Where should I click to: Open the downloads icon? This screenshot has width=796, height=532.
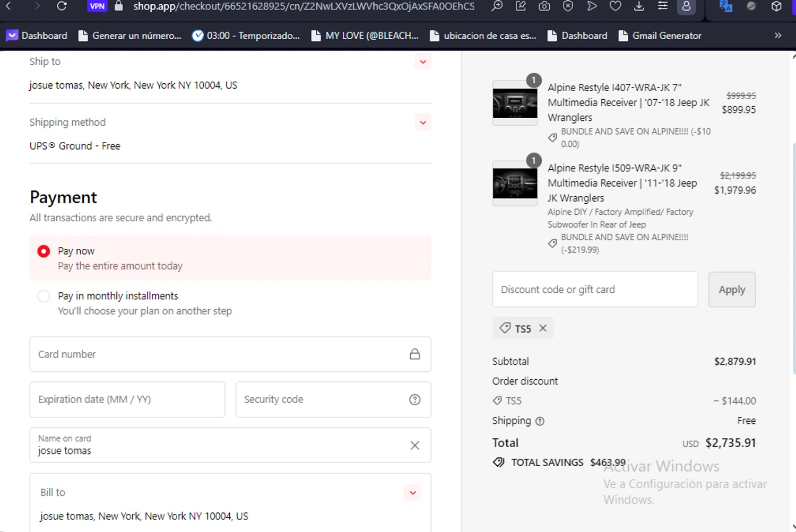pyautogui.click(x=639, y=6)
